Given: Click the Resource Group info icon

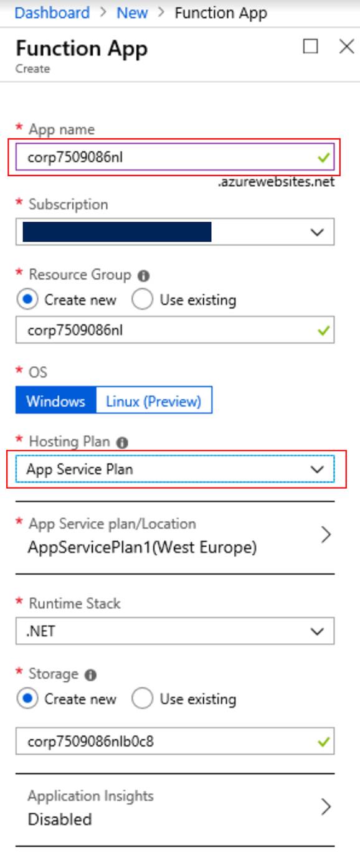Looking at the screenshot, I should (x=143, y=275).
